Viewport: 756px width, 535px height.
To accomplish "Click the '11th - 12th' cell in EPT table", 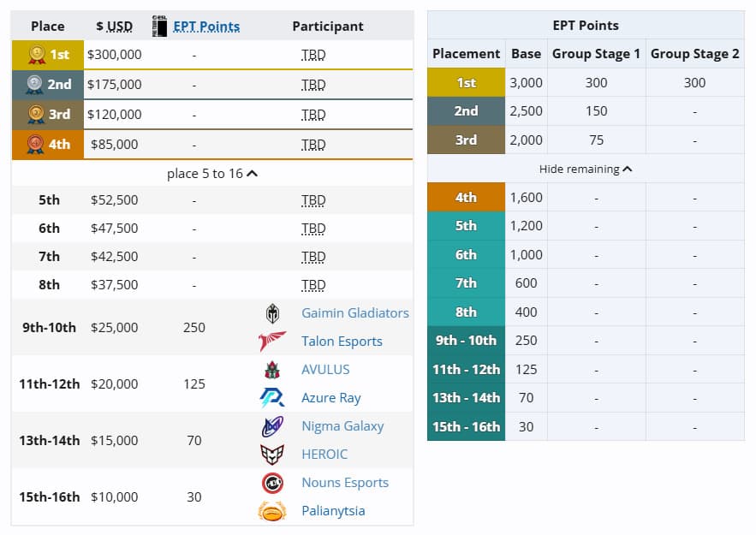I will click(467, 369).
